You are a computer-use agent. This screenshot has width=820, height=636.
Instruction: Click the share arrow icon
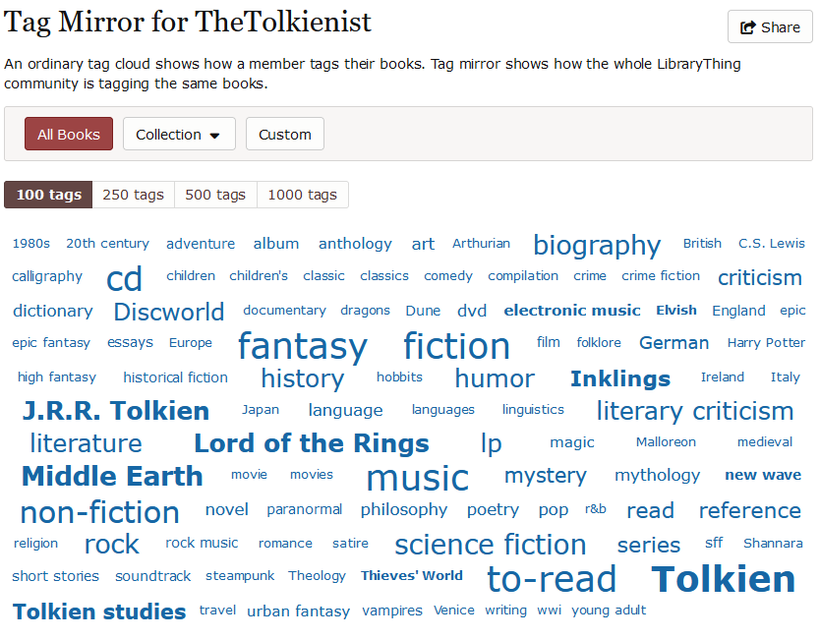[748, 27]
